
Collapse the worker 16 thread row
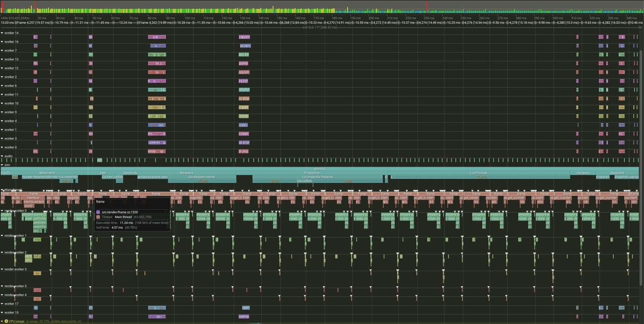point(2,42)
